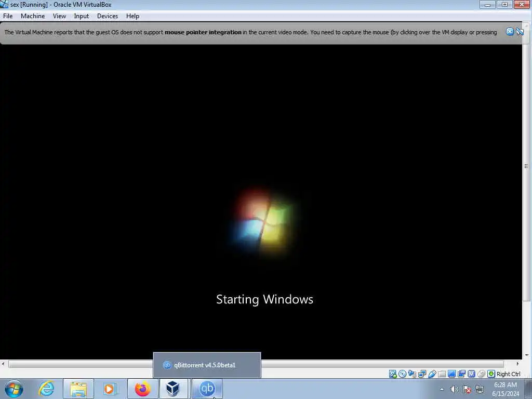Screen dimensions: 532x399
Task: Open the Help menu
Action: (x=132, y=16)
